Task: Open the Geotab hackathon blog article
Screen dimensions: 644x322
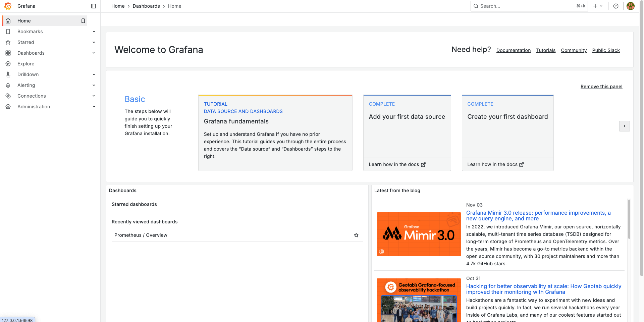Action: pos(544,289)
